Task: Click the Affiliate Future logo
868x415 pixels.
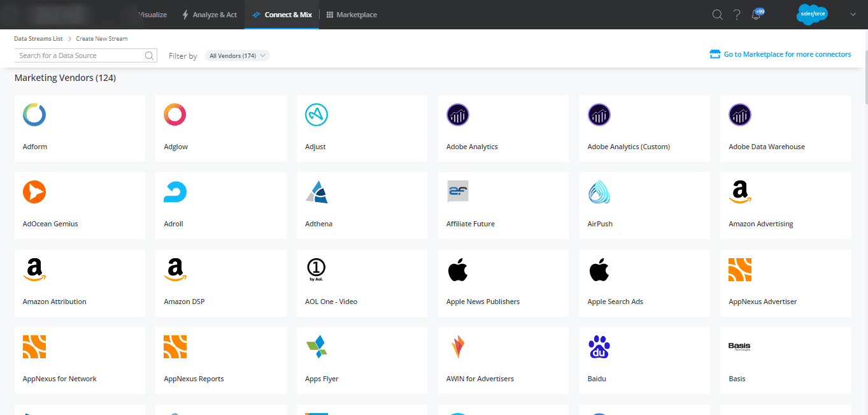Action: tap(458, 192)
